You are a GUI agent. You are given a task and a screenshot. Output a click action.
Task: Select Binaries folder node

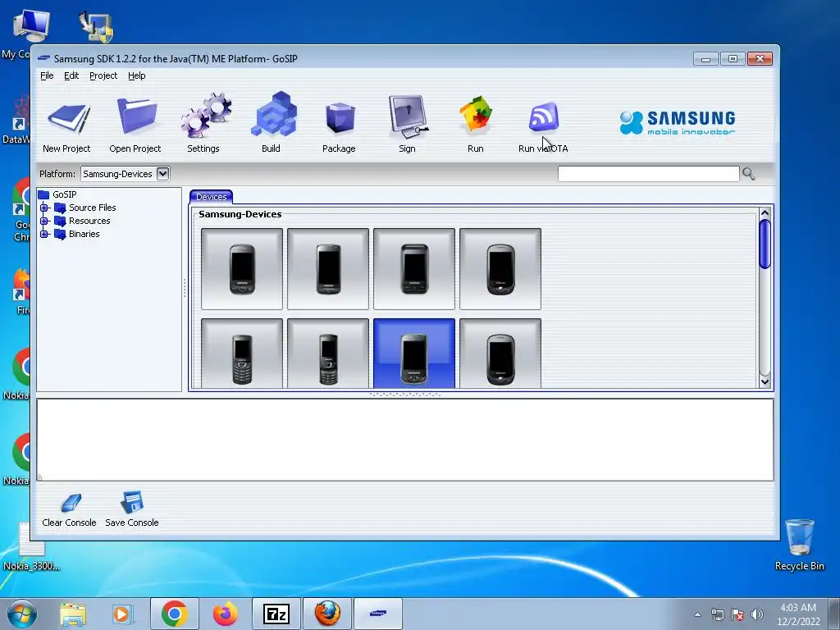[77, 234]
